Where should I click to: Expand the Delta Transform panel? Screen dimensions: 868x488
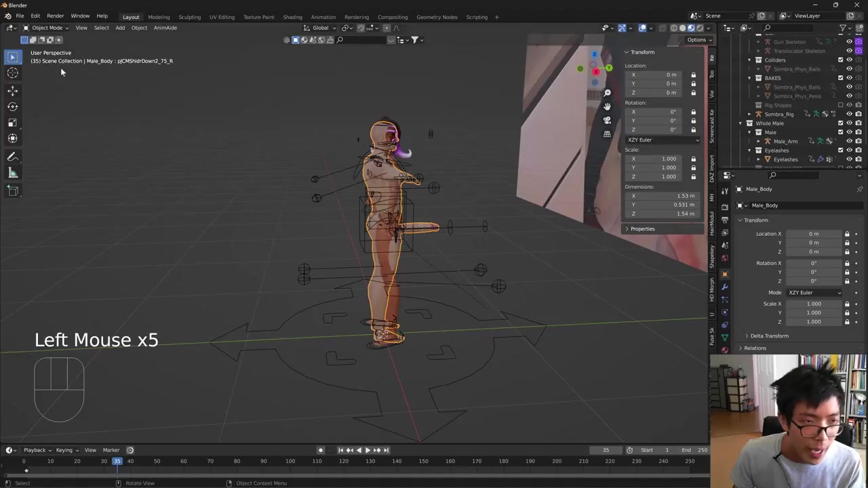[769, 336]
